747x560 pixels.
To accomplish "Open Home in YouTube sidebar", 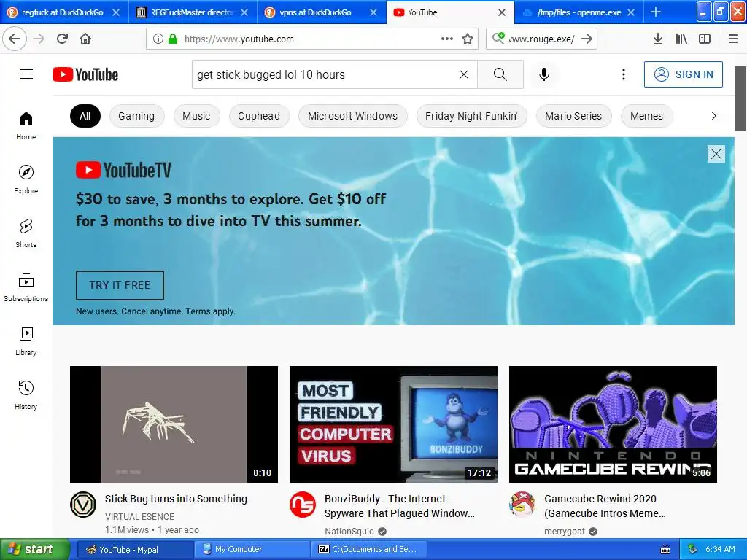I will coord(26,125).
